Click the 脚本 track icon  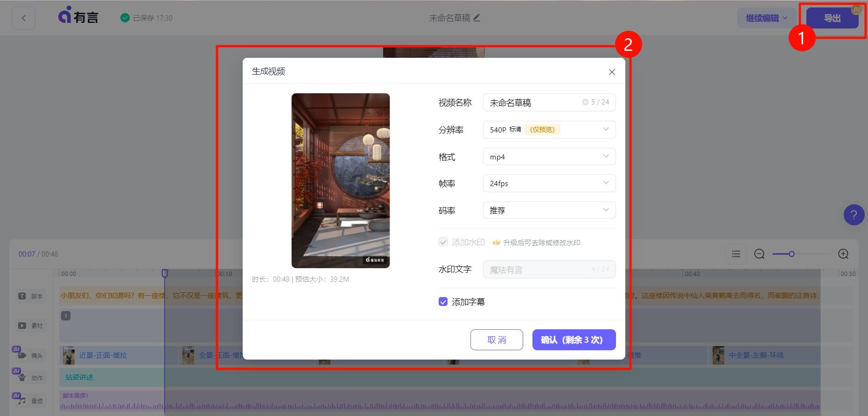pyautogui.click(x=22, y=296)
